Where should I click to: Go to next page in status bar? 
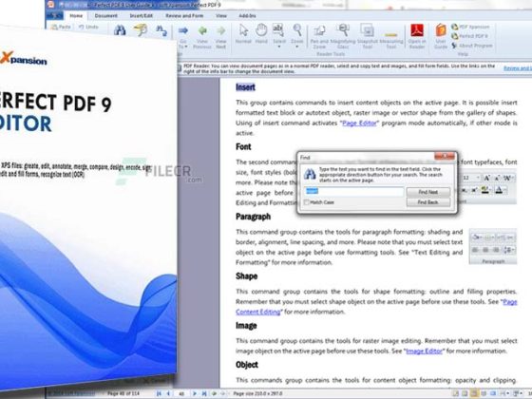(x=195, y=393)
